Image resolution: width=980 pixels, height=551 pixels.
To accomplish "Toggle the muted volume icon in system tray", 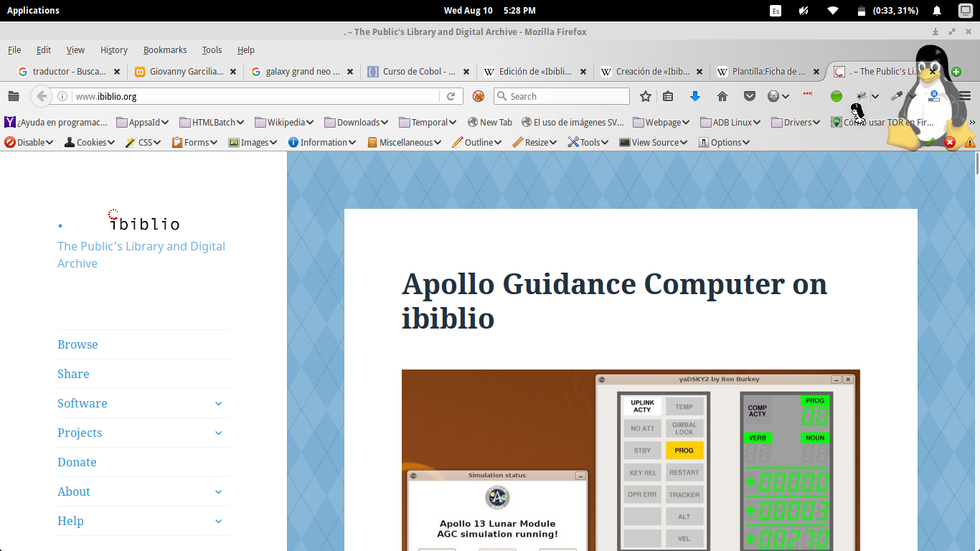I will [804, 10].
